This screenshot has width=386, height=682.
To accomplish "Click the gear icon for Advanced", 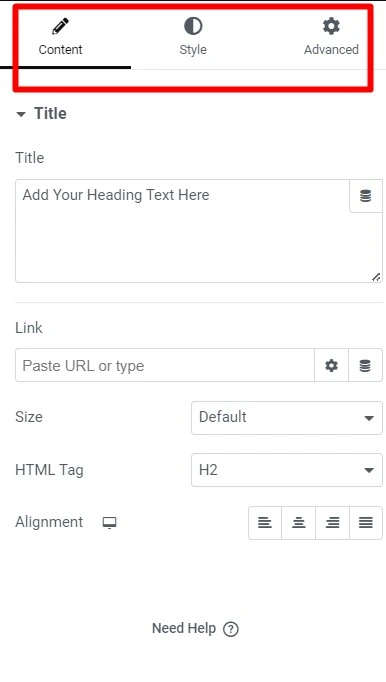I will 331,26.
